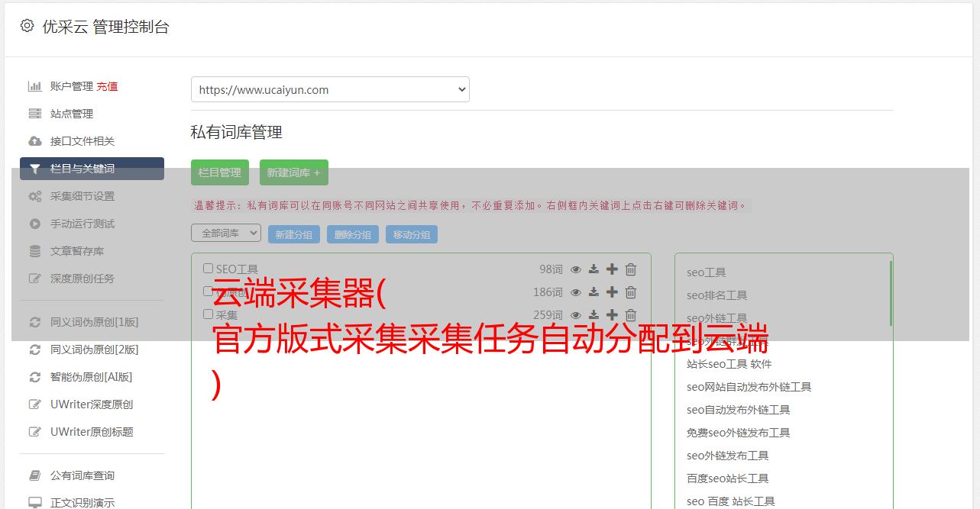Screen dimensions: 980x509
Task: Click the play circle icon for 手动运行测试
Action: [35, 224]
